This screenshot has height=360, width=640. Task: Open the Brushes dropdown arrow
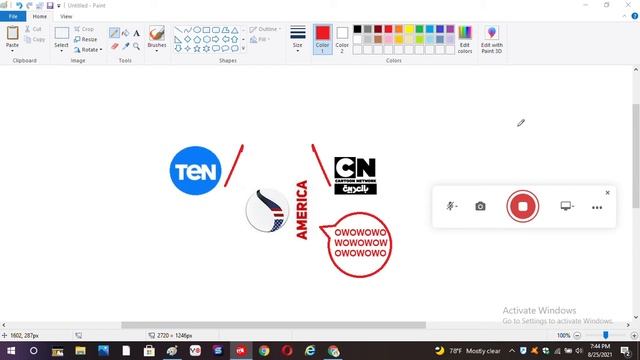pos(157,51)
